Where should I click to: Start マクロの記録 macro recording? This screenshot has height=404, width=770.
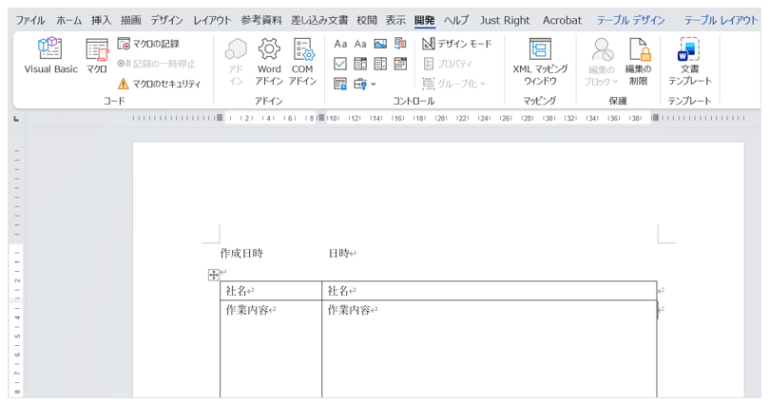149,44
